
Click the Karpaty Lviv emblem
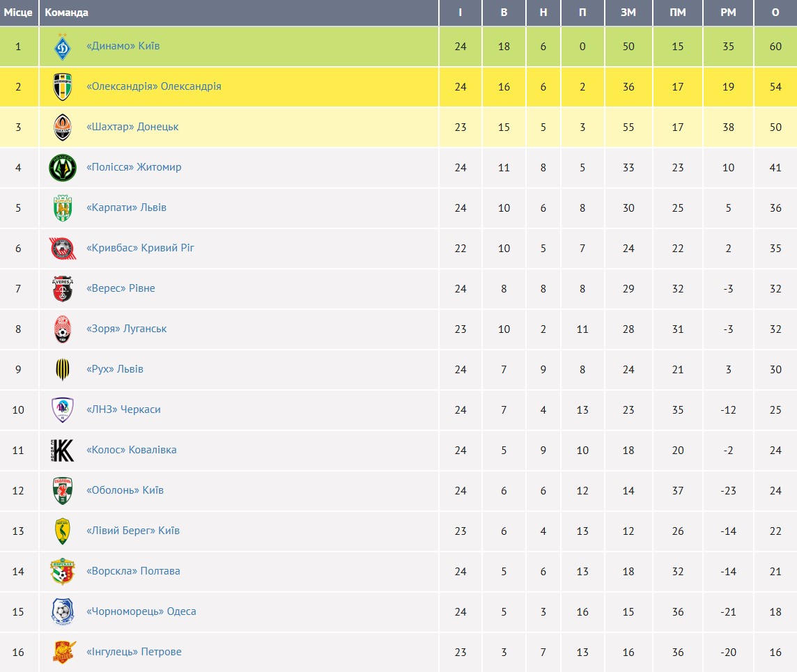tap(63, 208)
